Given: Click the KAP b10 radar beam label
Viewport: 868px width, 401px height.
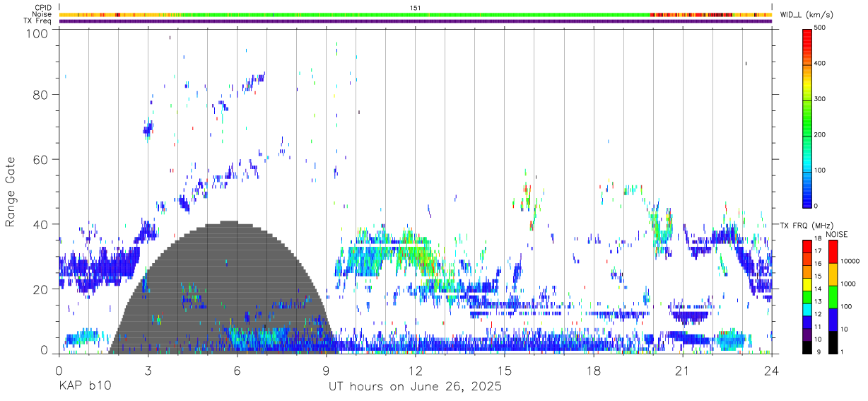Looking at the screenshot, I should (x=85, y=387).
